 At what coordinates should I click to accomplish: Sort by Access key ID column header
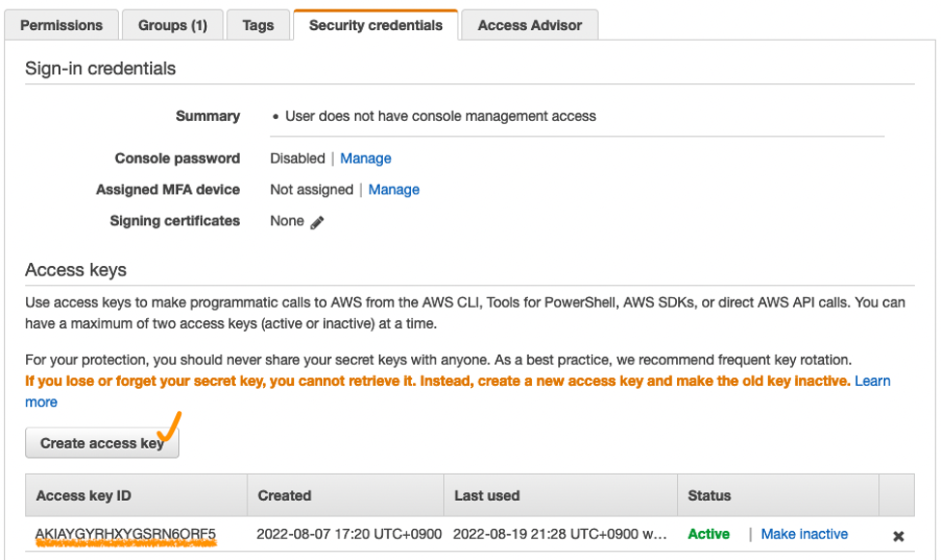click(83, 495)
